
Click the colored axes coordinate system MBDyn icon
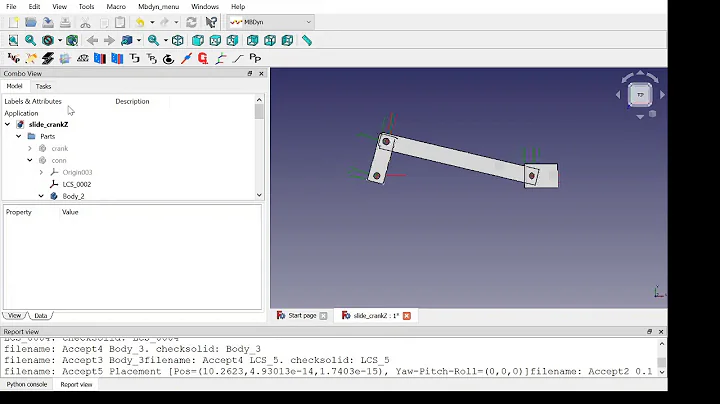220,58
